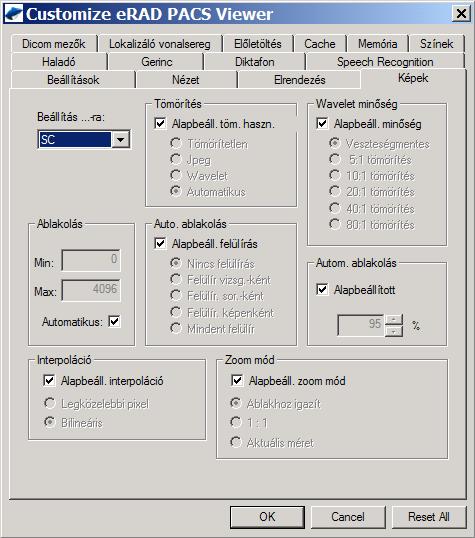Toggle Alapbeáll. minőség checkbox
Screen dimensions: 475x538
[x=322, y=123]
